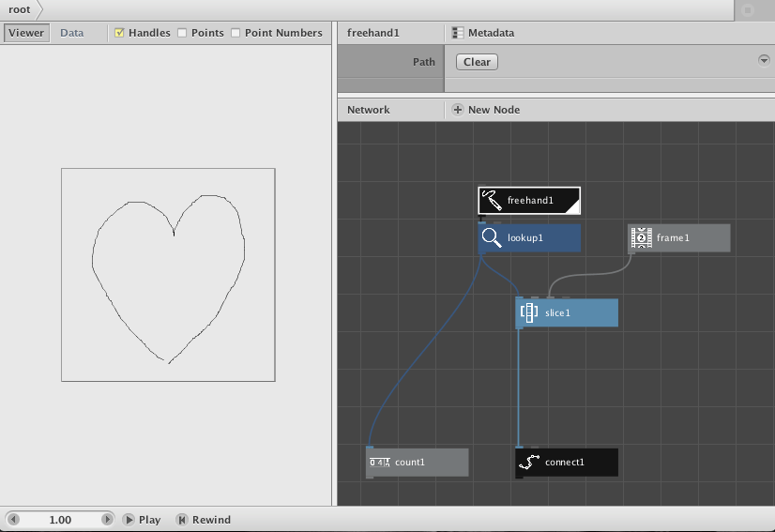Select the freehand1 node label

coord(530,200)
